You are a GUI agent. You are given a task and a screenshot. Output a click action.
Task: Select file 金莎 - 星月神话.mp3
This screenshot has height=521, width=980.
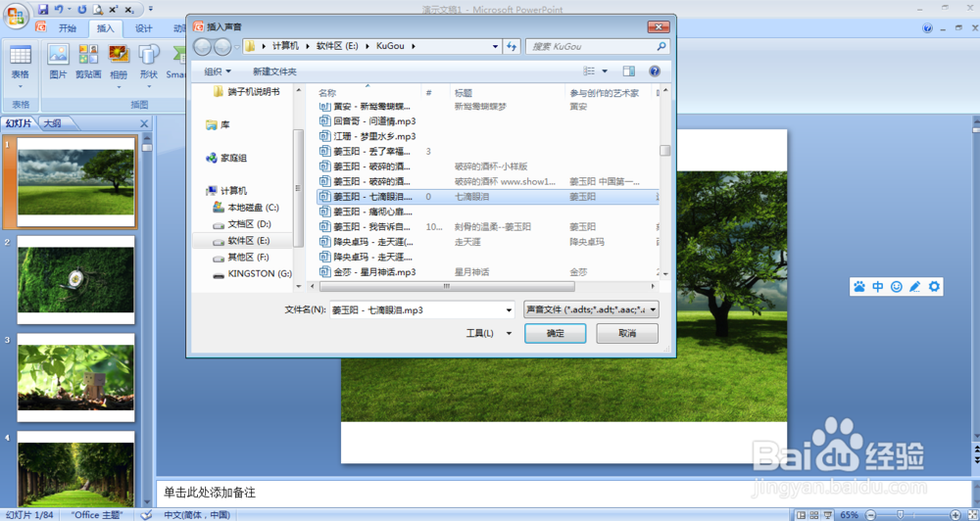pos(367,271)
